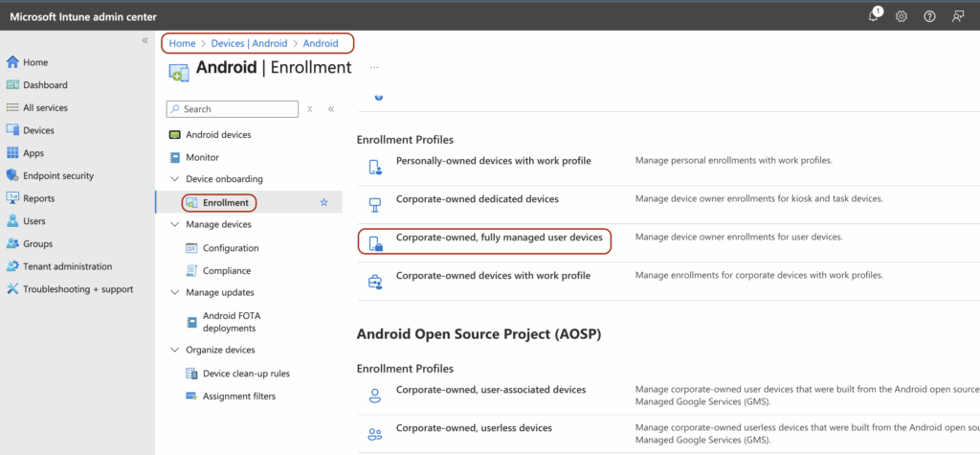Collapse the Device onboarding section

click(174, 179)
